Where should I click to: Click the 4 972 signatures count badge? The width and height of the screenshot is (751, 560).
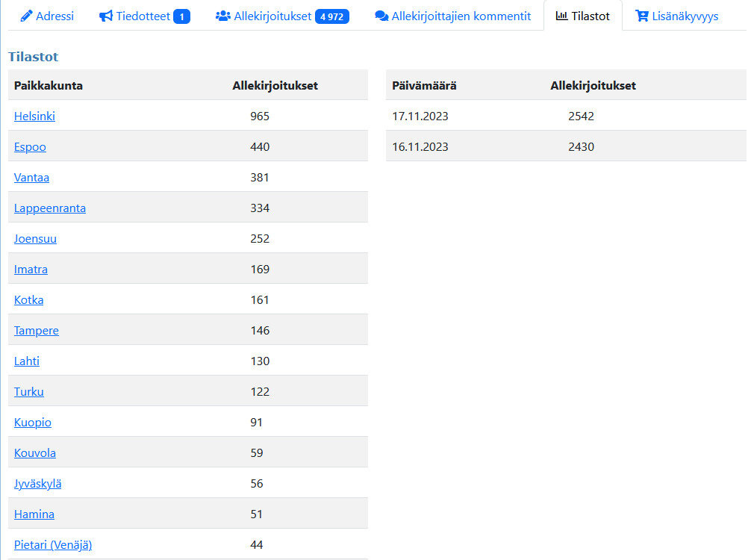click(331, 16)
